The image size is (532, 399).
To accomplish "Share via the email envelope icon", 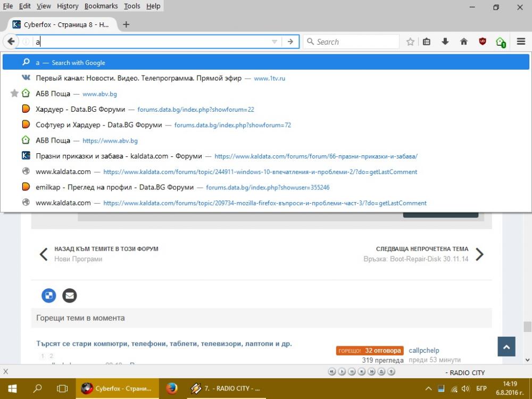I will click(x=70, y=295).
